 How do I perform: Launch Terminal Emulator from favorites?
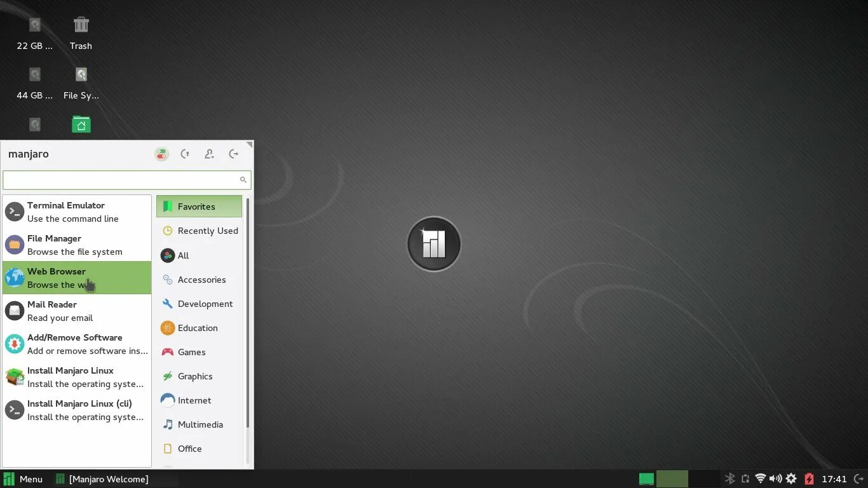tap(77, 212)
